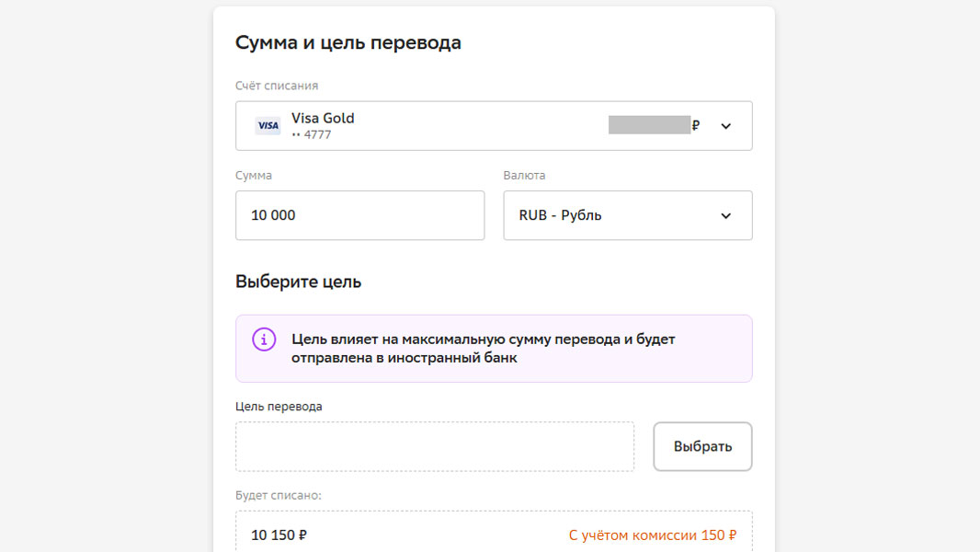
Task: Click the Сумма и цель перевода heading
Action: tap(348, 42)
